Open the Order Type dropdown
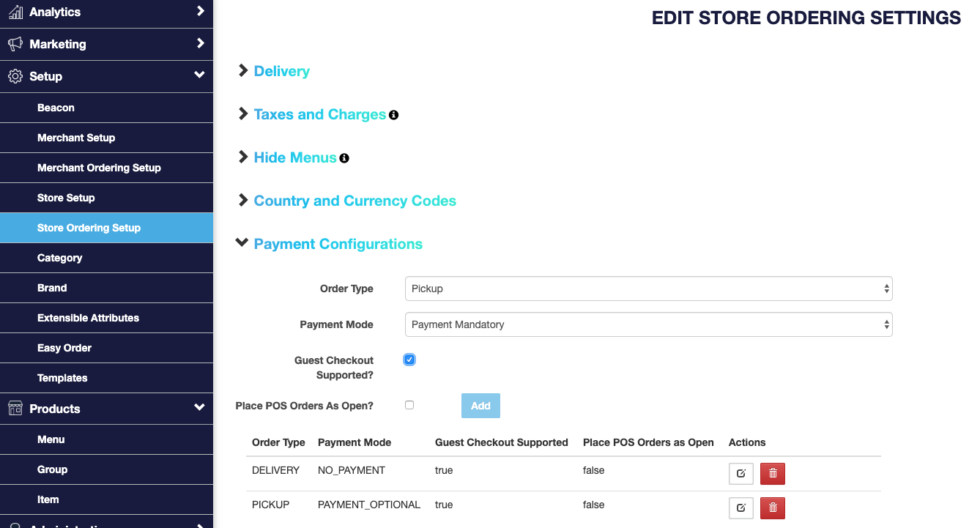980x528 pixels. (648, 289)
